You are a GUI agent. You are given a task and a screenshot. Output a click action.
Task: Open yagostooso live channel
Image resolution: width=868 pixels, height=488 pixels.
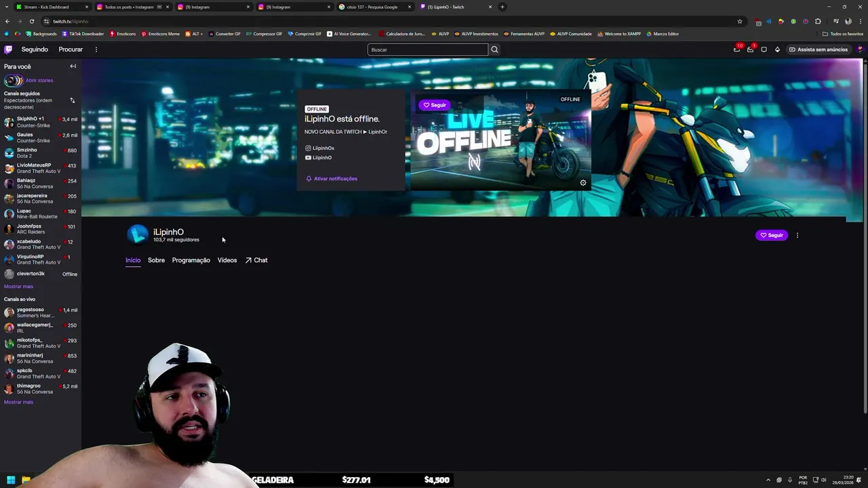pyautogui.click(x=41, y=312)
